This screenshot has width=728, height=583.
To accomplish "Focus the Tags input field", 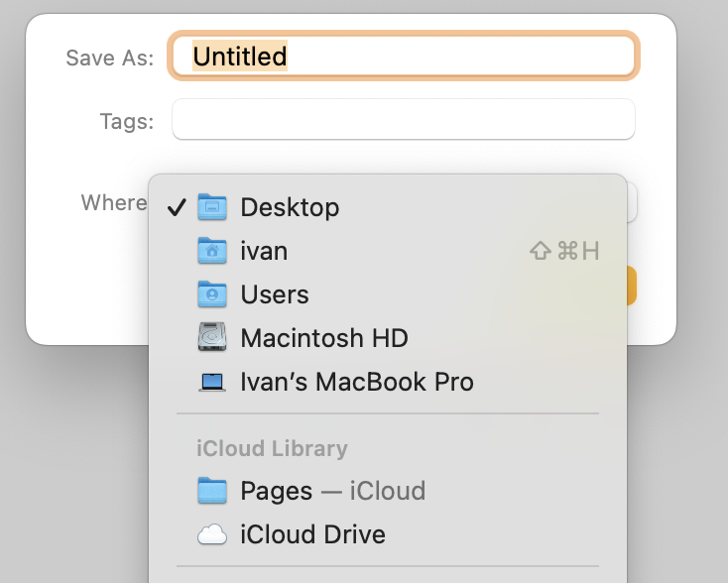I will pos(403,120).
